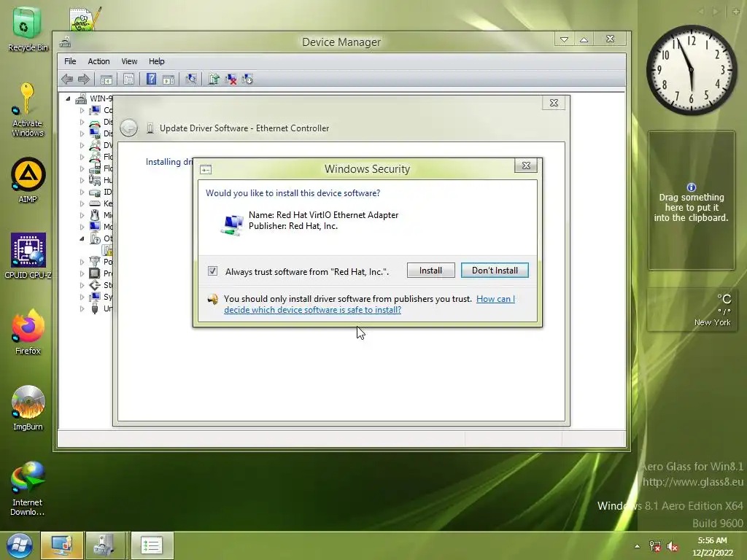Select the Activate Windows key icon
Viewport: 747px width, 560px height.
pos(27,110)
